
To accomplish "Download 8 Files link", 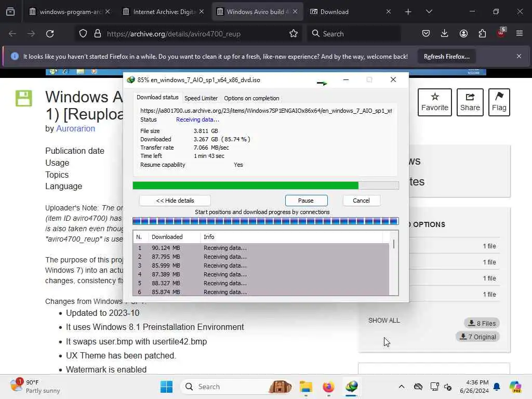I will (x=482, y=323).
